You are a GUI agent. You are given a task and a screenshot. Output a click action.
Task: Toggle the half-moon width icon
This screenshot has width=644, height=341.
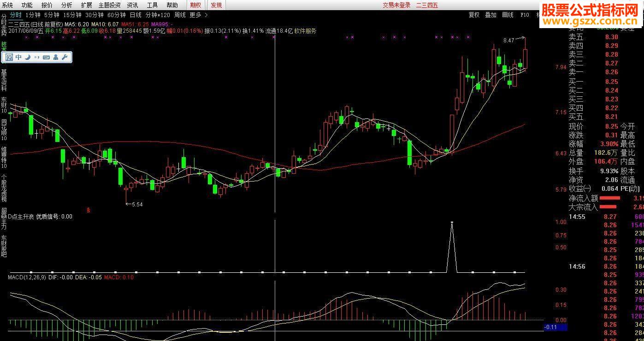pos(27,57)
